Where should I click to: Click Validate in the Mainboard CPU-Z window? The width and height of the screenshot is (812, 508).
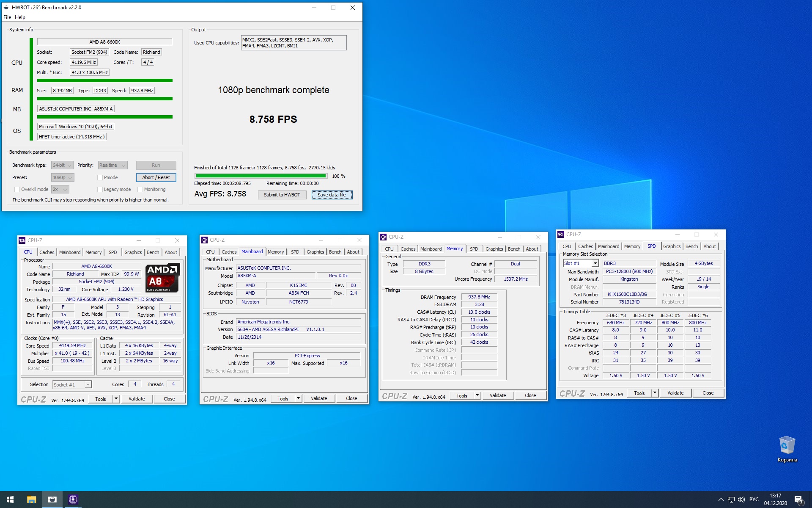[319, 398]
